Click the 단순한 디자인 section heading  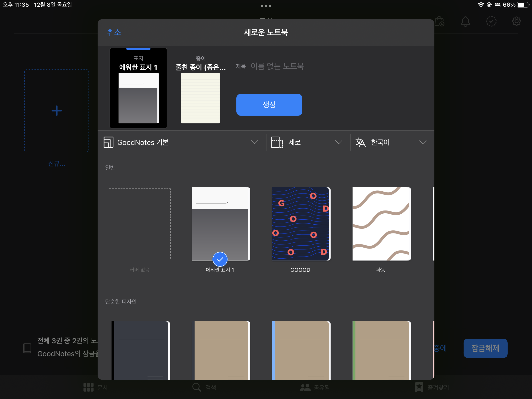tap(121, 302)
